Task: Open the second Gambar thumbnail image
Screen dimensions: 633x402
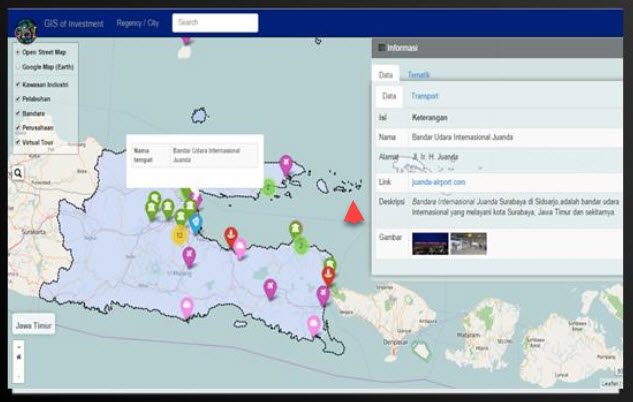Action: (x=468, y=244)
